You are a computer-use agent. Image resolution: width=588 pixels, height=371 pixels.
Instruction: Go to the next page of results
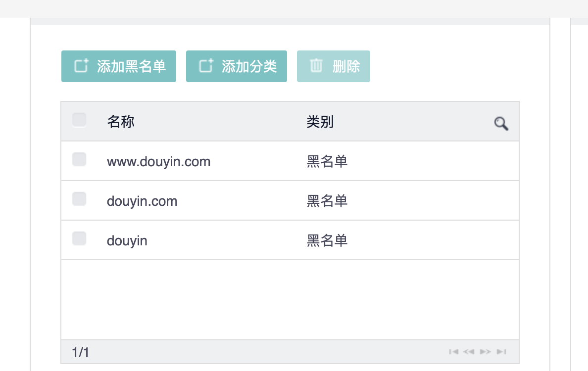point(486,352)
